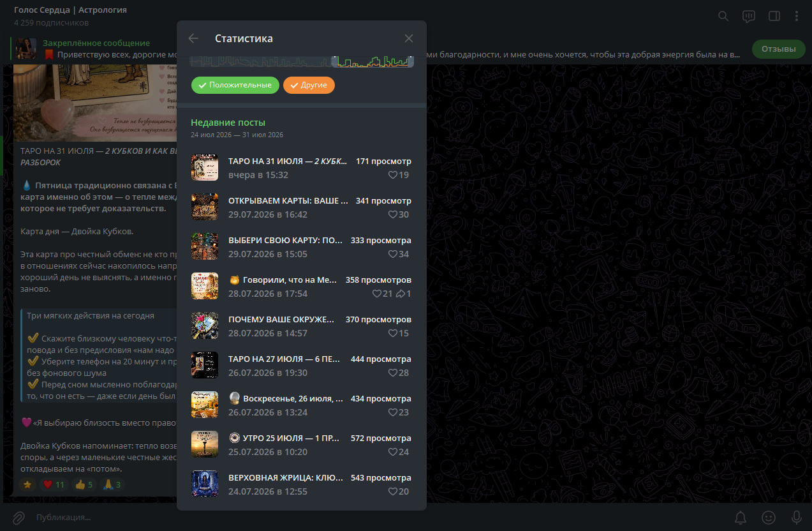
Task: Click timestamp вчера в 15:32
Action: point(258,175)
